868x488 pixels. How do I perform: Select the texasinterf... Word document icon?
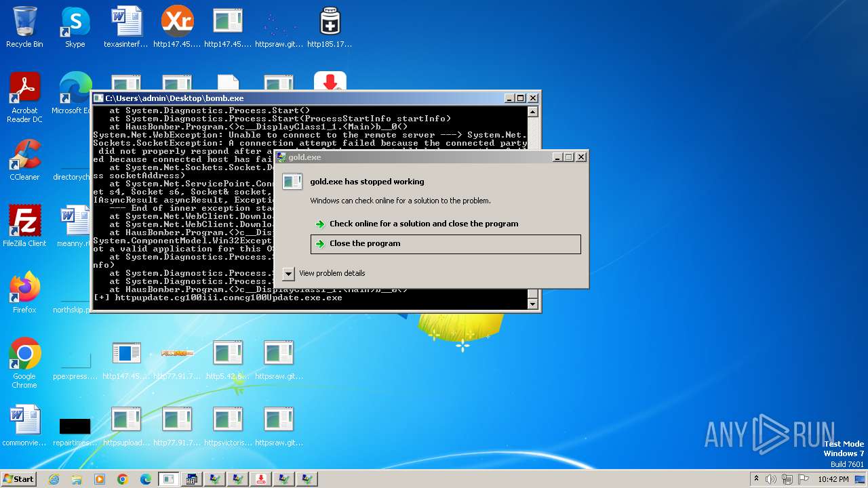[126, 27]
